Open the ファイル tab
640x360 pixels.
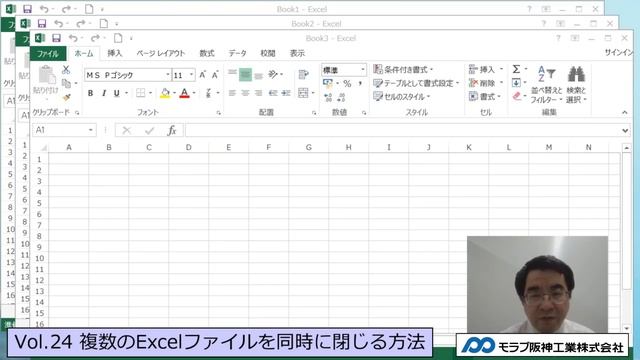click(48, 53)
